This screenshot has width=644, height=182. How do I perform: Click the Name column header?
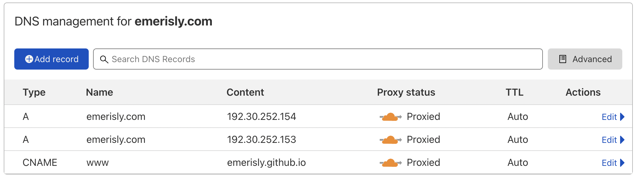tap(99, 92)
